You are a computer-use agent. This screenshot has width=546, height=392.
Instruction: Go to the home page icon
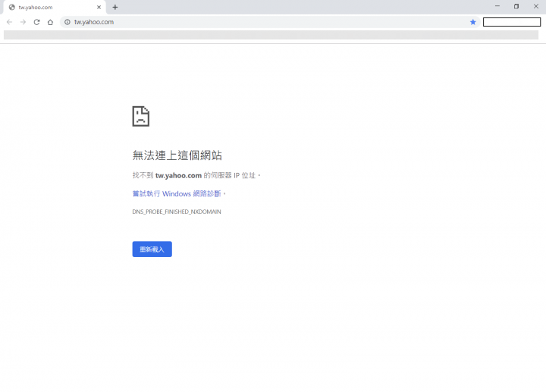(x=50, y=22)
